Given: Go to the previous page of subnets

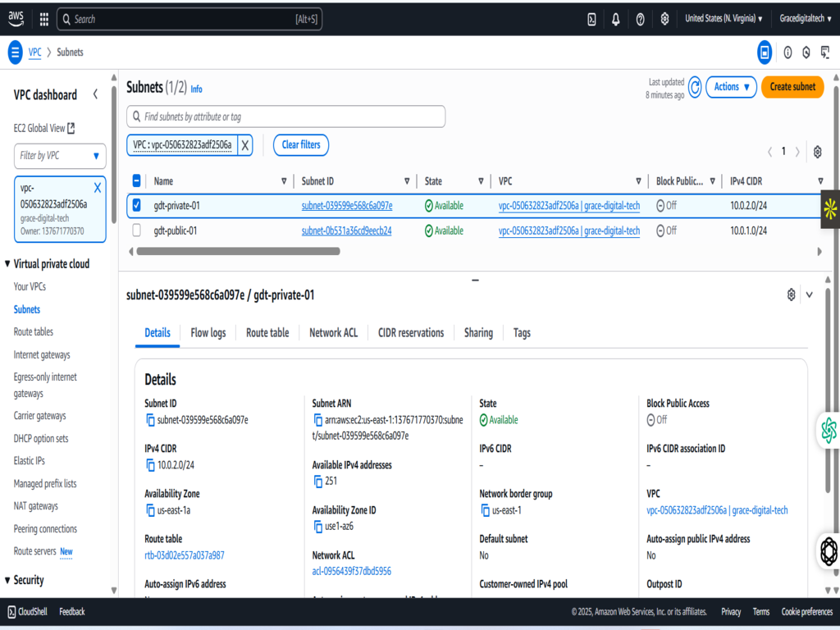Looking at the screenshot, I should coord(769,152).
